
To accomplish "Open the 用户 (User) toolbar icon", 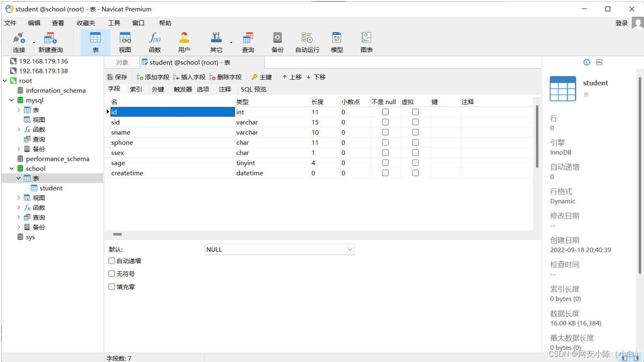I will point(184,43).
